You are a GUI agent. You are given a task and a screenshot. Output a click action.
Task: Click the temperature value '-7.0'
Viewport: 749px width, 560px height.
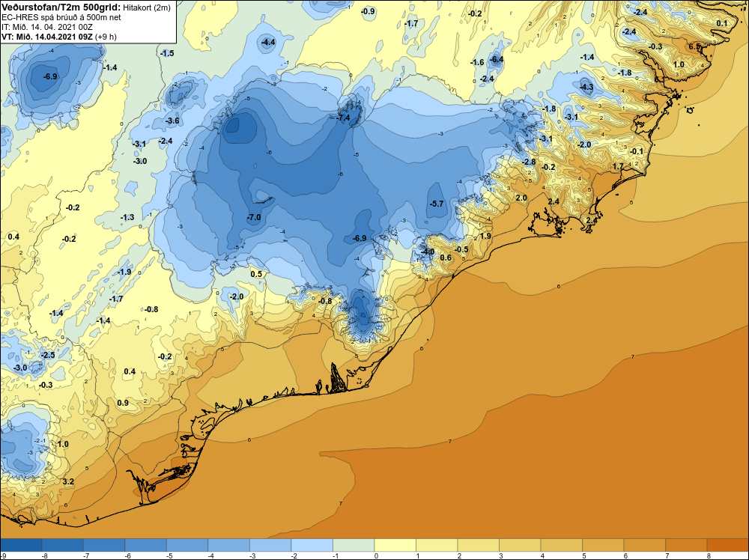pyautogui.click(x=254, y=217)
